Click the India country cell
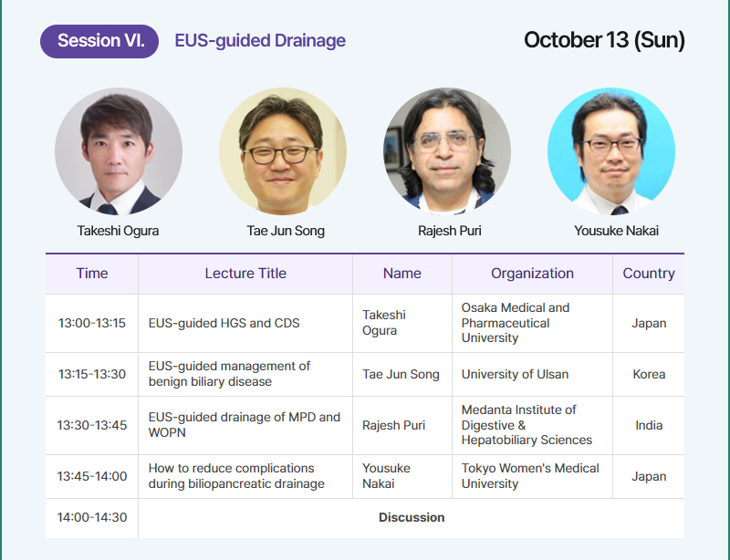Screen dimensions: 730x560 tap(649, 425)
